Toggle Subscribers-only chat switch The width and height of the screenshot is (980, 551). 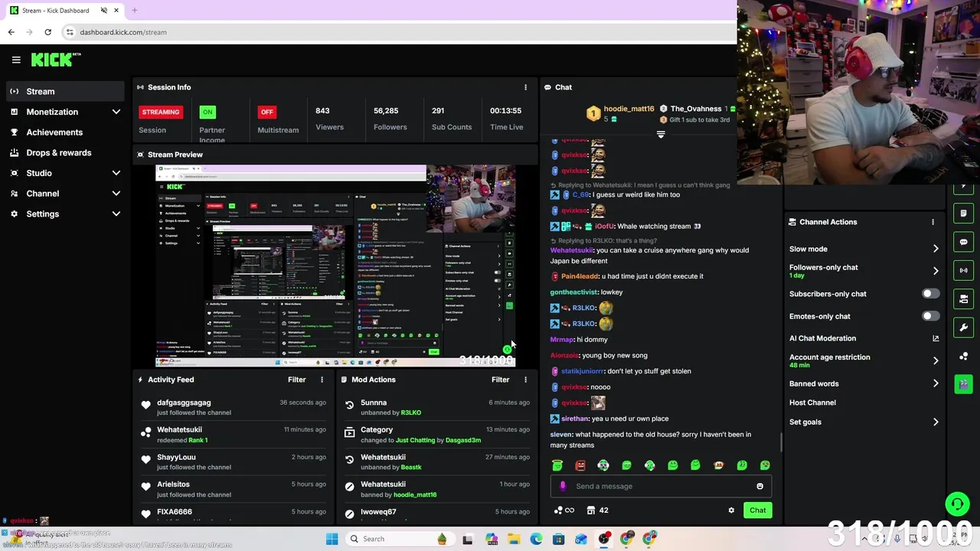click(930, 294)
